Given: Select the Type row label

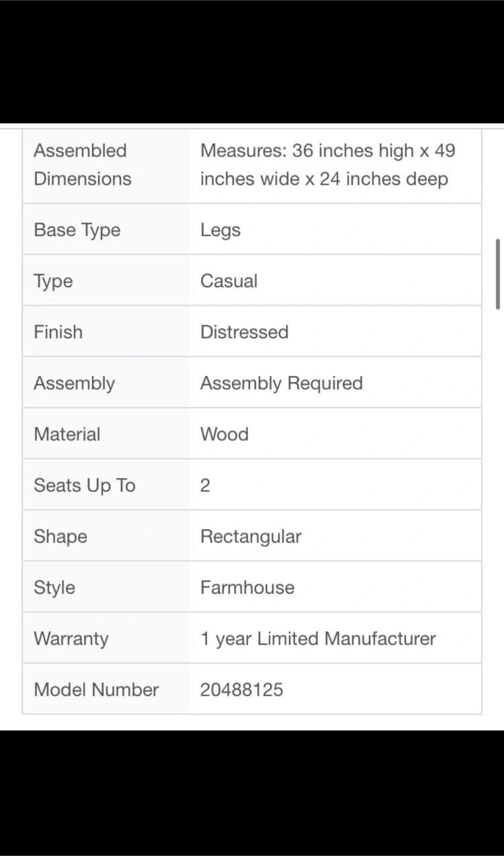Looking at the screenshot, I should 53,281.
